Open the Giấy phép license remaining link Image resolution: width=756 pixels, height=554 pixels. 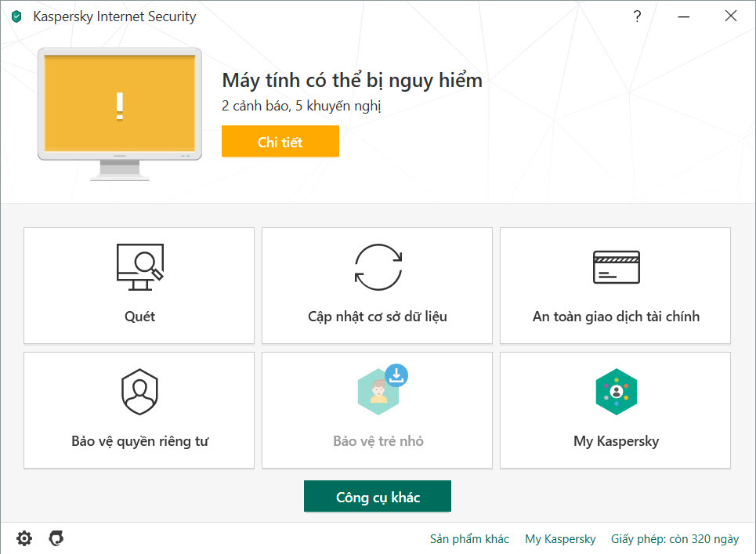pyautogui.click(x=675, y=538)
